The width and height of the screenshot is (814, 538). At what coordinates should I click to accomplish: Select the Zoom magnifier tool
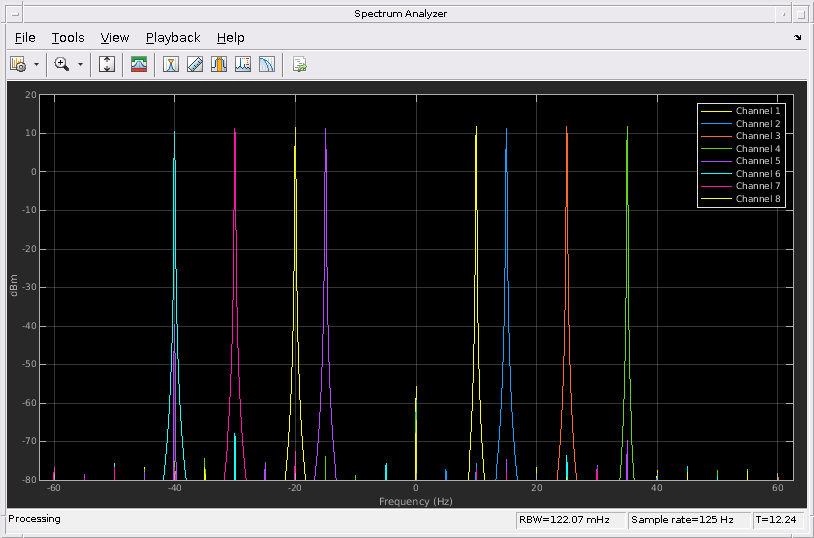(62, 64)
